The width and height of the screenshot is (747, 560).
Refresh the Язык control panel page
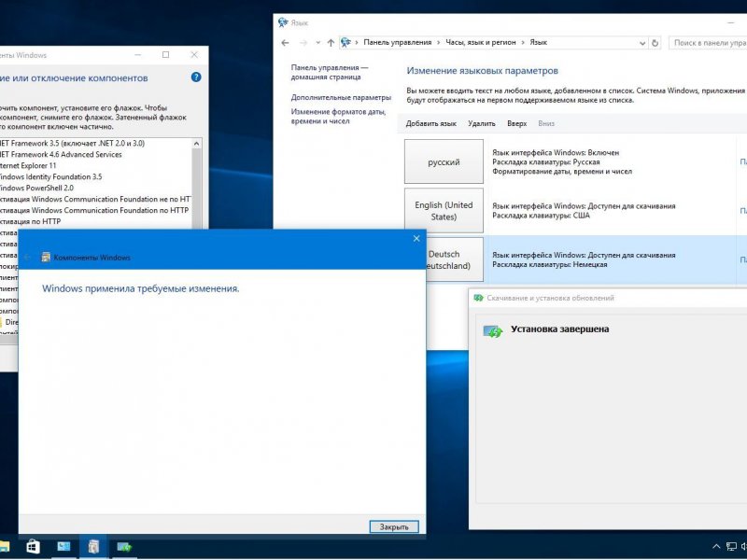coord(655,43)
